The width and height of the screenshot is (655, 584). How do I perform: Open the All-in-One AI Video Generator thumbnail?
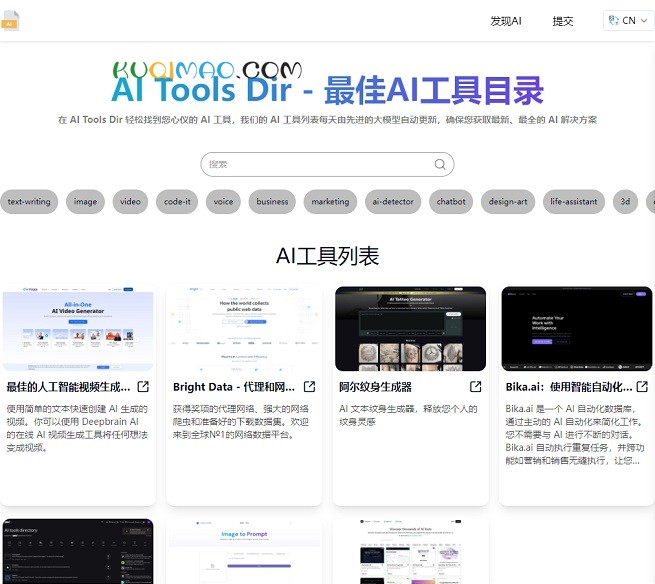click(x=78, y=328)
